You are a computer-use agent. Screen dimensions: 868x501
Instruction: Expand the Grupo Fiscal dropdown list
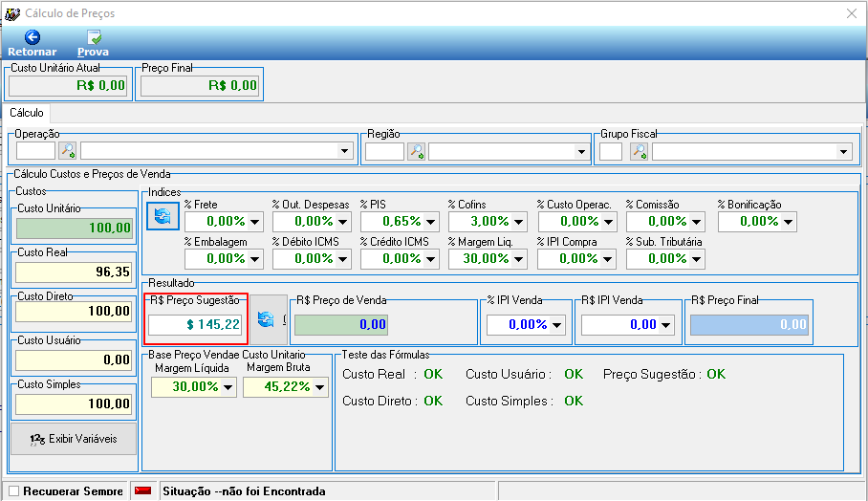[x=843, y=151]
